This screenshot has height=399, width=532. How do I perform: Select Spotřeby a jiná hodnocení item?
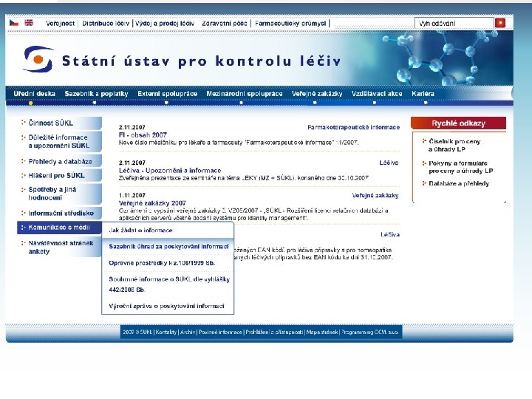(x=59, y=194)
